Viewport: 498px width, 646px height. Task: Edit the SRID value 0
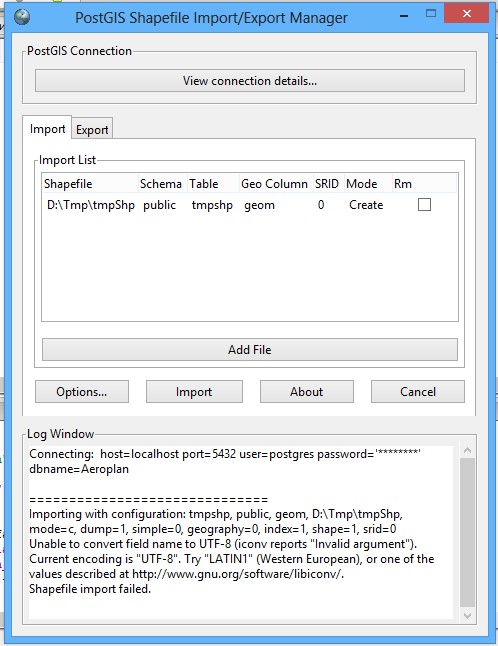[x=321, y=205]
